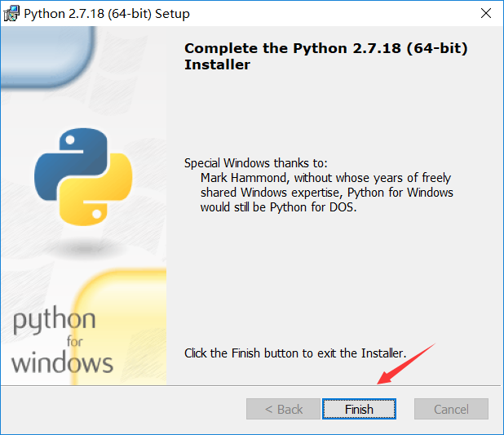Click the Mark Hammond acknowledgment paragraph
The height and width of the screenshot is (435, 504).
[326, 193]
